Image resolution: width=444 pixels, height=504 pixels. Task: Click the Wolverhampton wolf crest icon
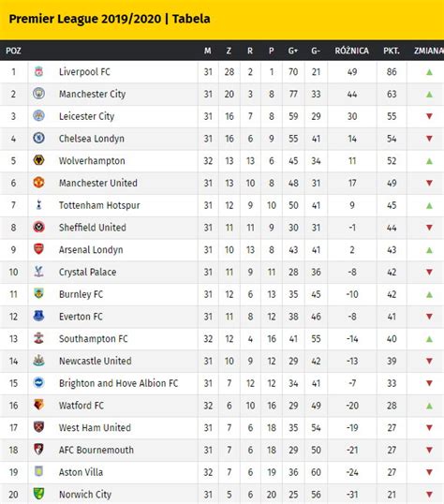pos(39,160)
